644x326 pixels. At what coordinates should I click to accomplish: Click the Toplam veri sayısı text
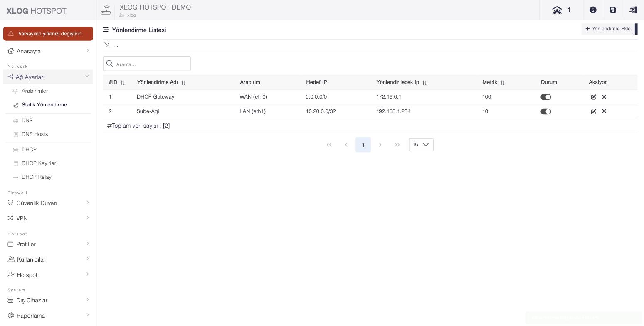(138, 126)
